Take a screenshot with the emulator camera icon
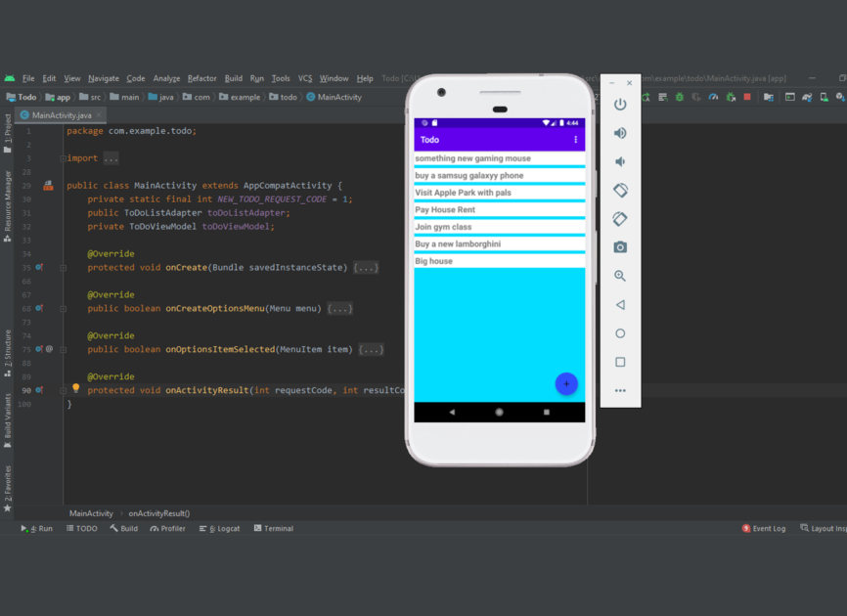The width and height of the screenshot is (847, 616). (x=620, y=247)
